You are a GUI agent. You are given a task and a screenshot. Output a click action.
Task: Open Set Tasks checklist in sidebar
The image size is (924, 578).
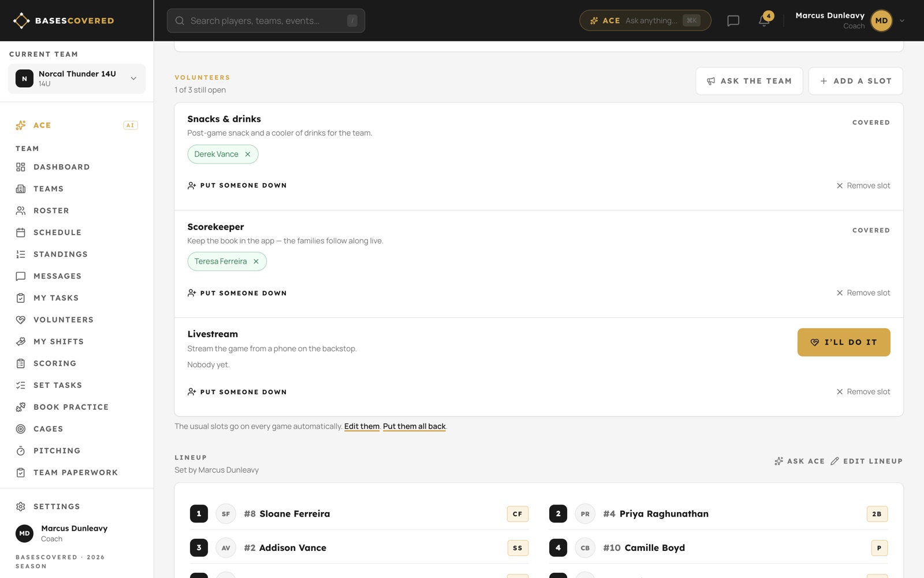point(77,385)
